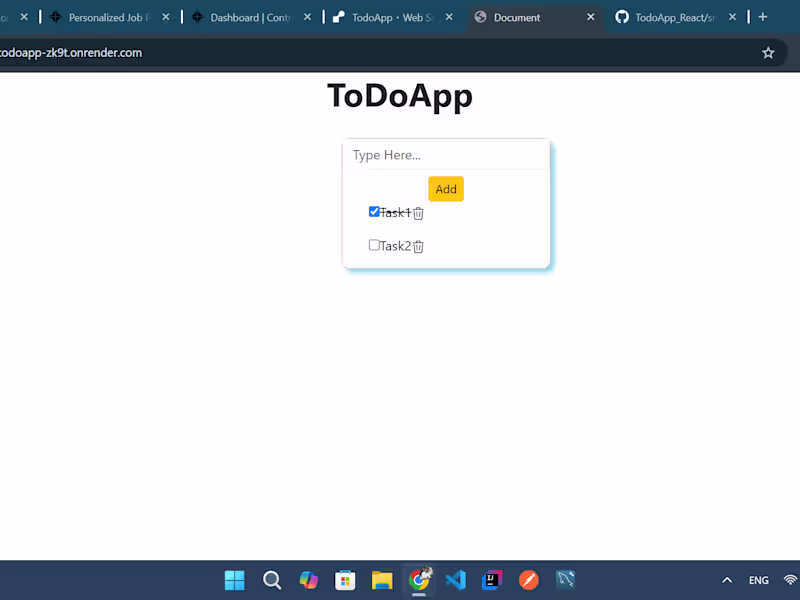The width and height of the screenshot is (800, 600).
Task: Delete Task1 using its trash icon
Action: click(x=418, y=212)
